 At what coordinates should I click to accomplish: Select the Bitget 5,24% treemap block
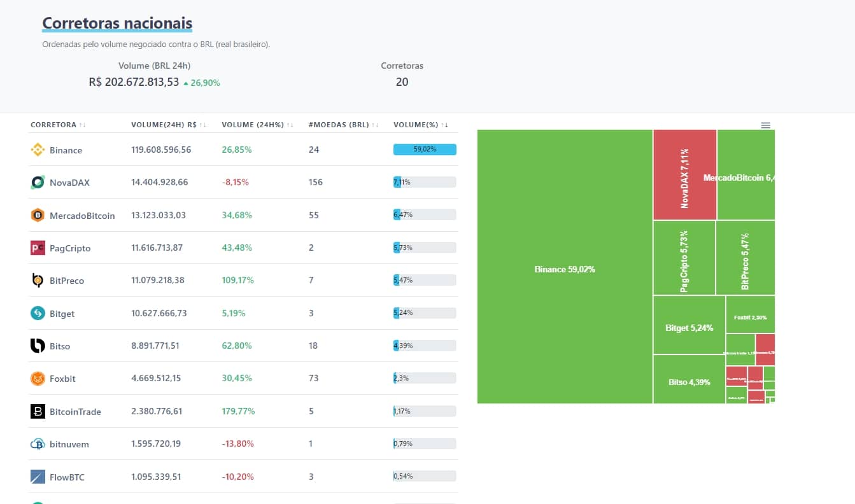click(689, 325)
